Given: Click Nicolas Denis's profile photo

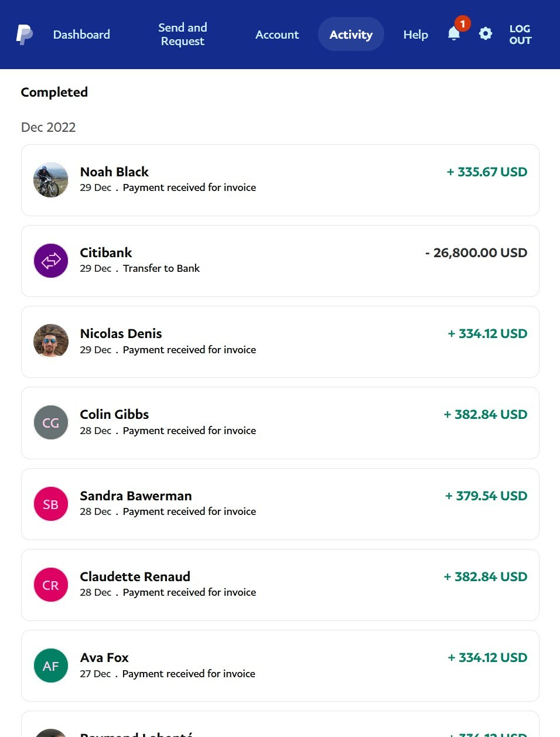Looking at the screenshot, I should pos(51,342).
